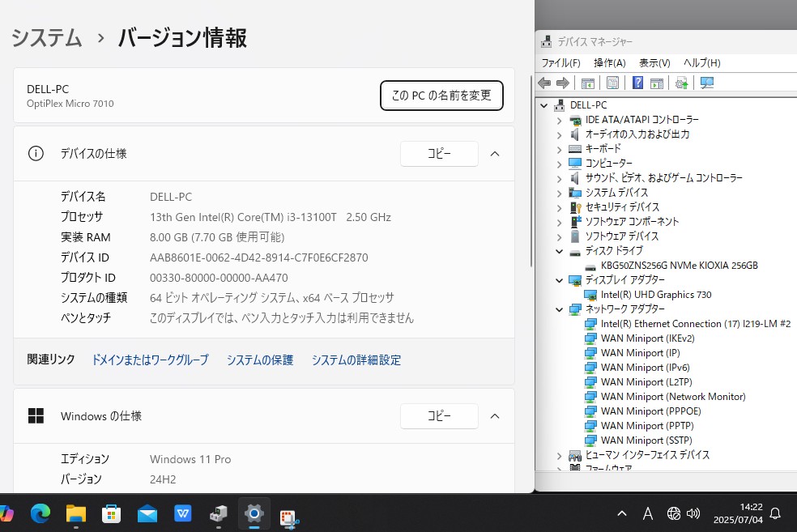Select Intel(R) UHD Graphics 730 device

pyautogui.click(x=656, y=294)
